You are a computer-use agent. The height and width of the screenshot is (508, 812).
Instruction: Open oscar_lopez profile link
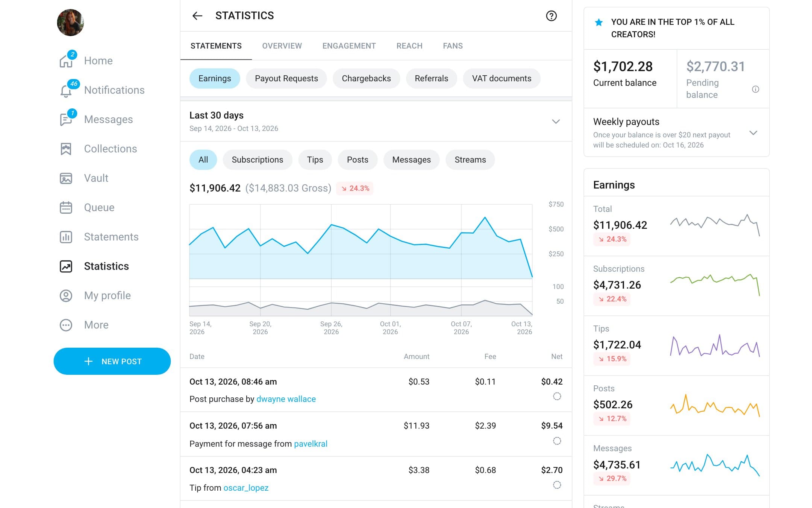[x=246, y=488]
